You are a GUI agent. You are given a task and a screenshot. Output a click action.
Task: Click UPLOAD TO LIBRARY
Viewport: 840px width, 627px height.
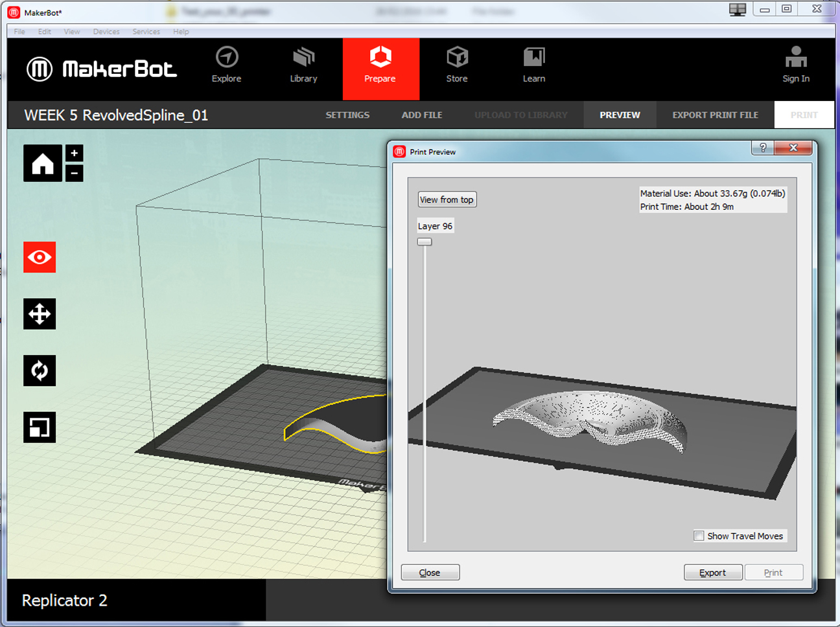521,115
